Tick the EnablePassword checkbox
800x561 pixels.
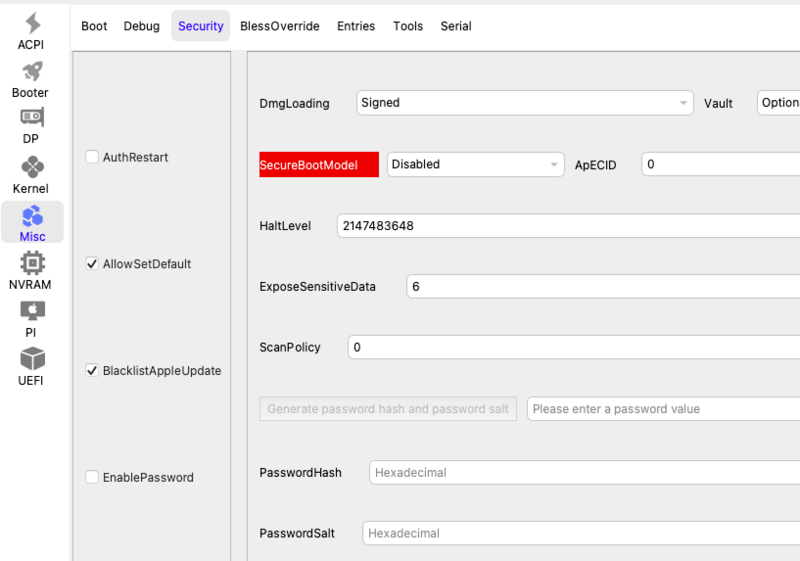point(92,477)
